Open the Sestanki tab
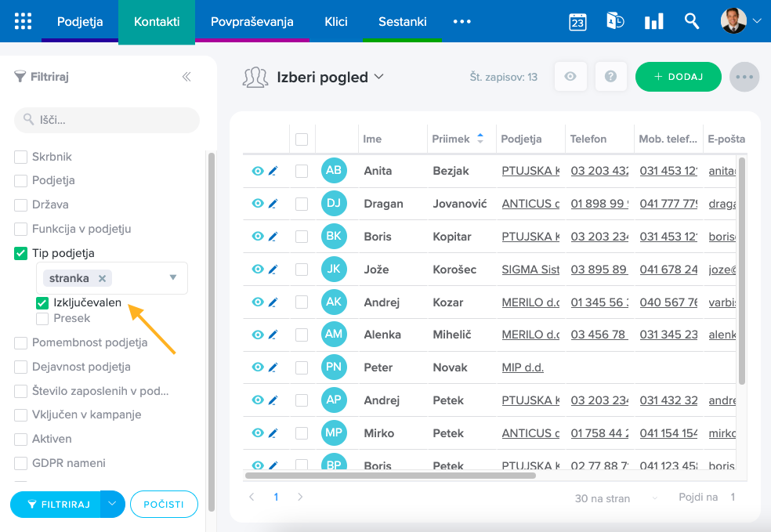This screenshot has width=771, height=532. (x=402, y=21)
